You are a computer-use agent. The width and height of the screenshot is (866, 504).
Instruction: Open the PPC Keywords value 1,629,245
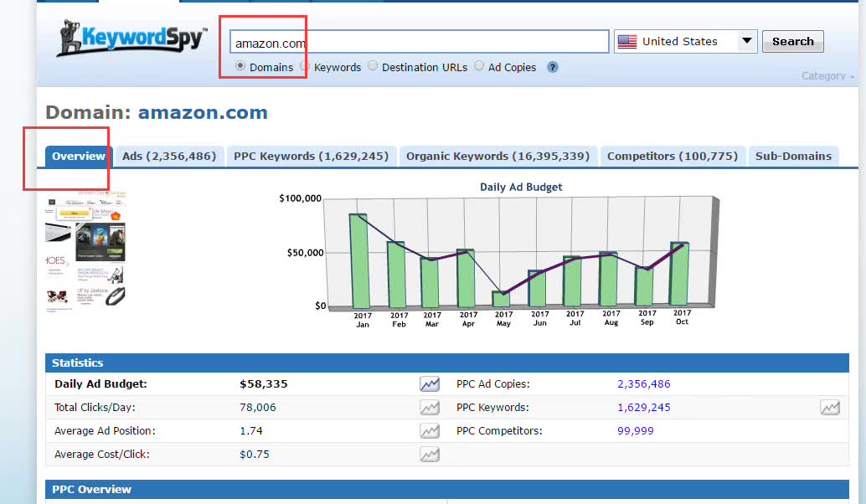click(x=644, y=408)
